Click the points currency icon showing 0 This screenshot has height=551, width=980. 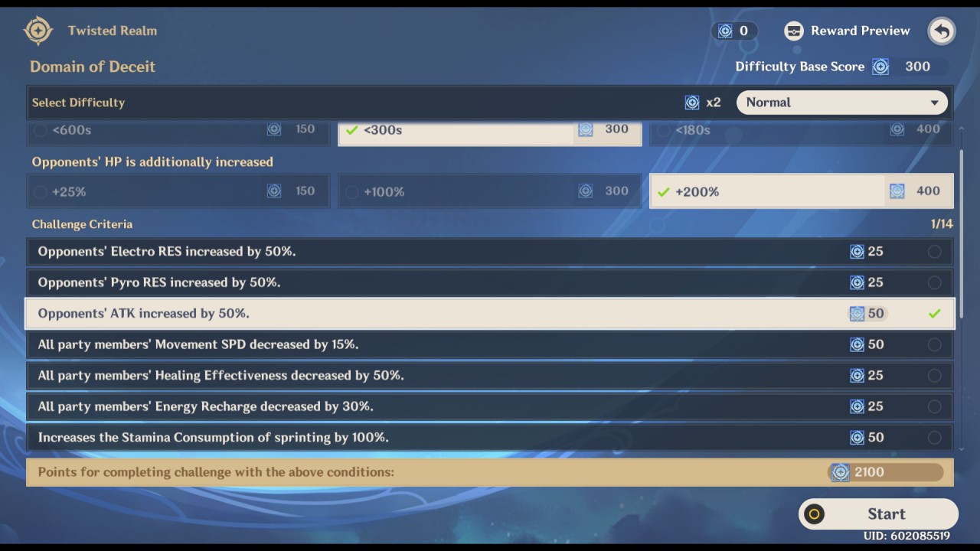(x=725, y=31)
